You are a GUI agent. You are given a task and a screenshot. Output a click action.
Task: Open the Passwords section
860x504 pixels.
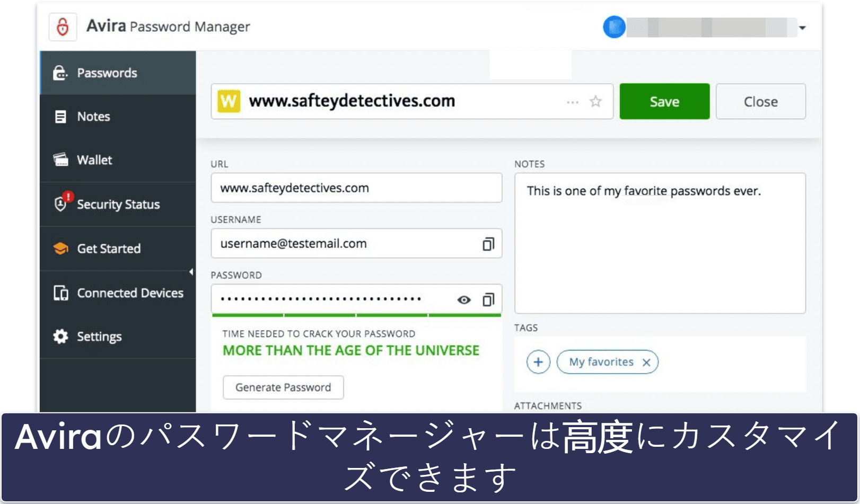(x=118, y=73)
